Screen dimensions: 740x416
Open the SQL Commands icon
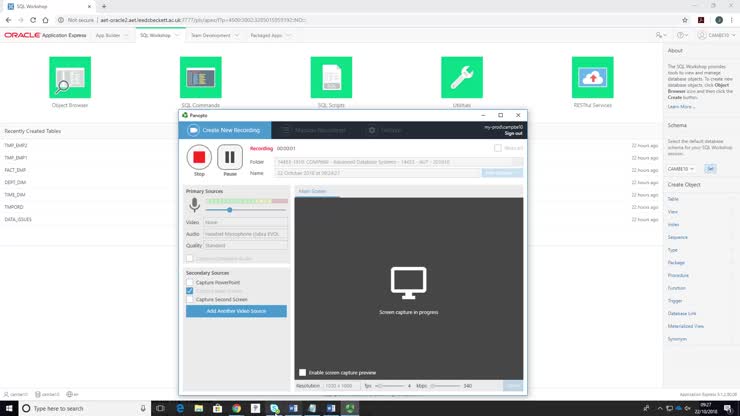click(201, 77)
